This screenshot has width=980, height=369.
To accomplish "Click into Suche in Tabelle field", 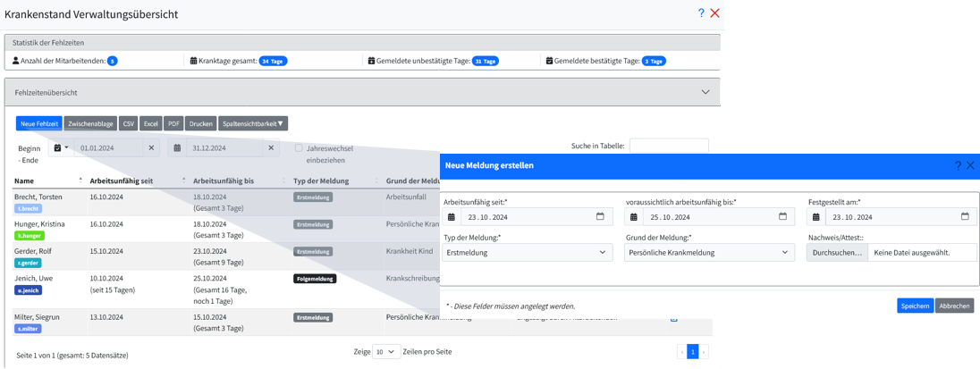I will (669, 146).
